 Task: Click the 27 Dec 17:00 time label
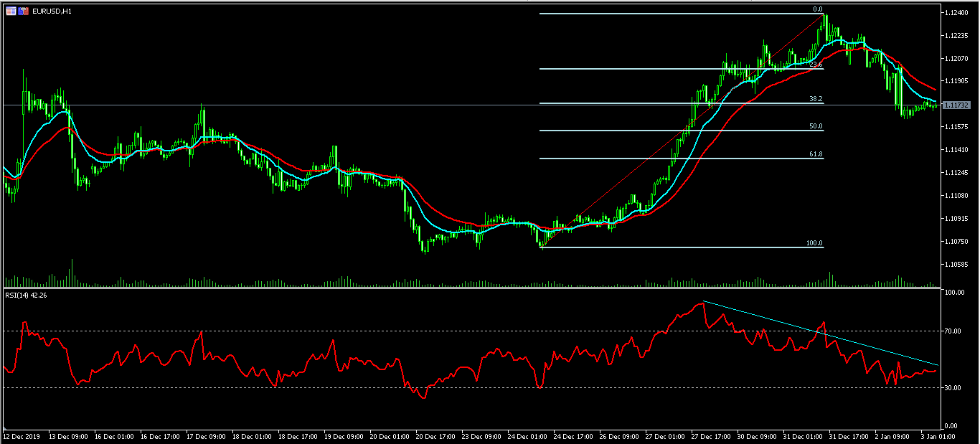710,435
